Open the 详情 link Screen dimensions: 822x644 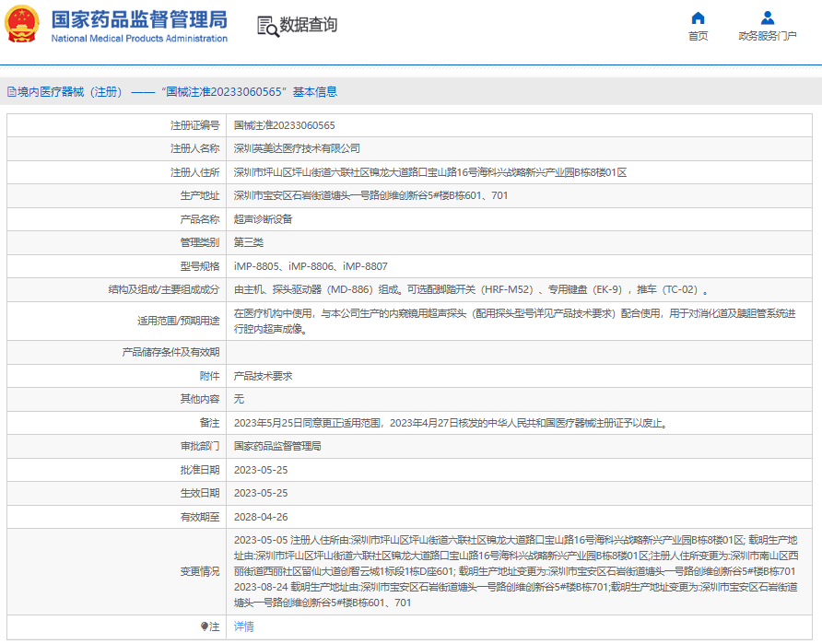click(243, 626)
